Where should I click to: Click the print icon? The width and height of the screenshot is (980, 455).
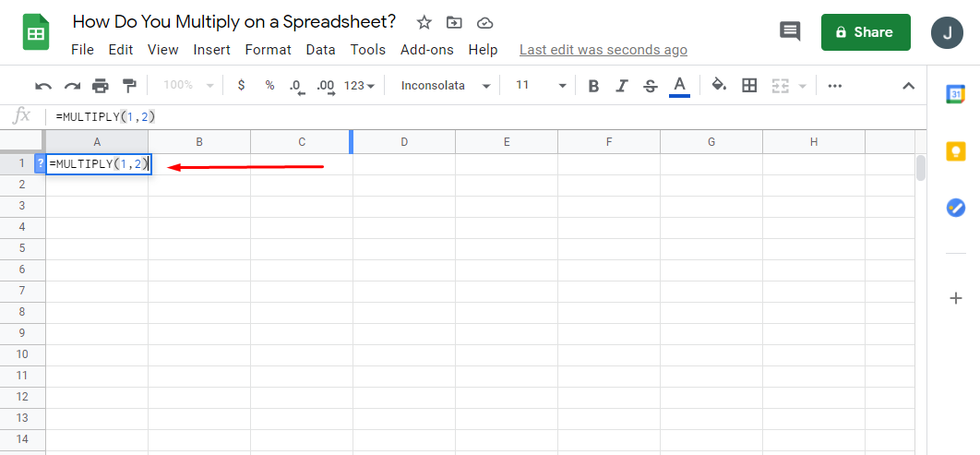(101, 86)
